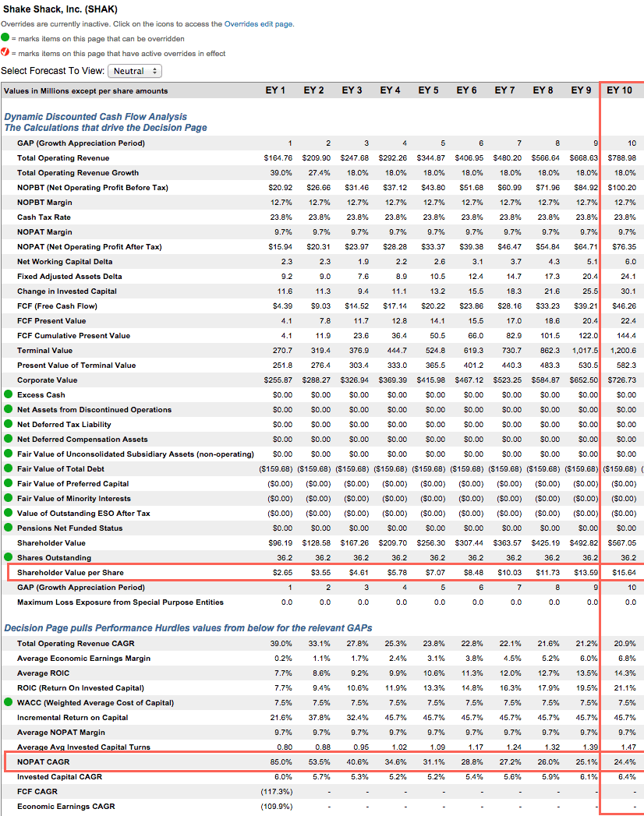Click the EY 10 column header
Image resolution: width=644 pixels, height=816 pixels.
click(x=619, y=90)
